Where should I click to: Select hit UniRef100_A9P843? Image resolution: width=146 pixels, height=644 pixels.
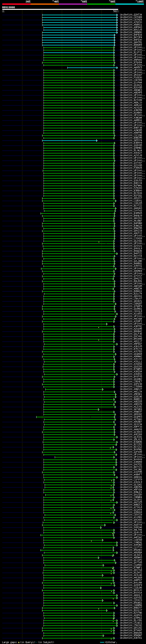tap(131, 27)
